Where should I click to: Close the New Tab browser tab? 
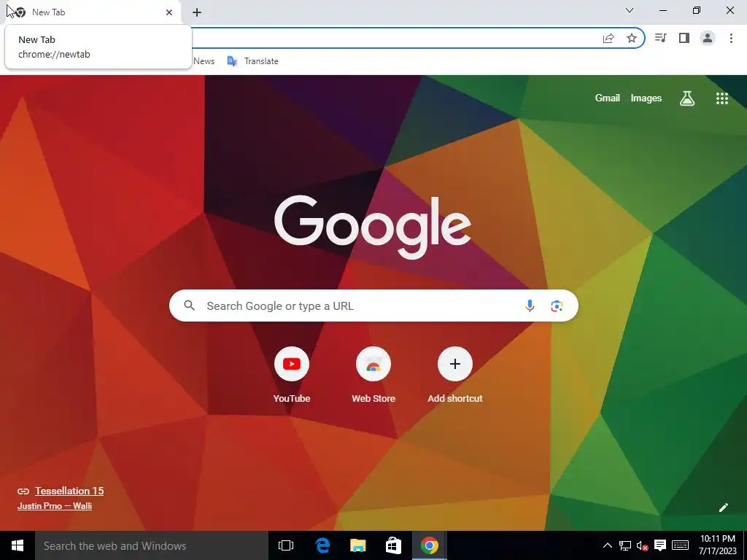click(x=169, y=12)
